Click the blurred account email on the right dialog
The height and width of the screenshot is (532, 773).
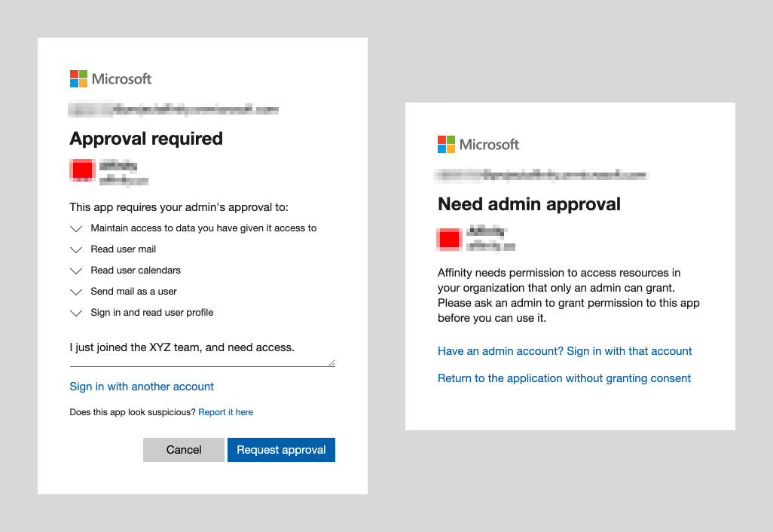pyautogui.click(x=541, y=175)
